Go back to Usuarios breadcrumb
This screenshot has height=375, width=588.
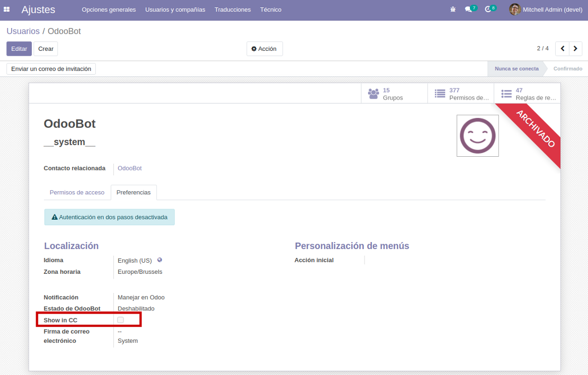pos(23,31)
